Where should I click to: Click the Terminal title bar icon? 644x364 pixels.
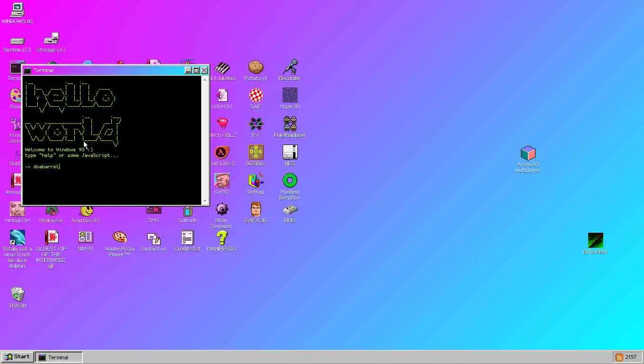(27, 71)
